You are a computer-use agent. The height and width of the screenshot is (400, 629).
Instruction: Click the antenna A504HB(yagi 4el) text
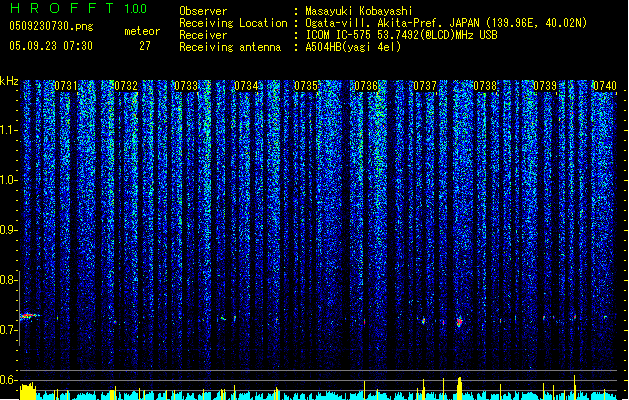[x=353, y=47]
